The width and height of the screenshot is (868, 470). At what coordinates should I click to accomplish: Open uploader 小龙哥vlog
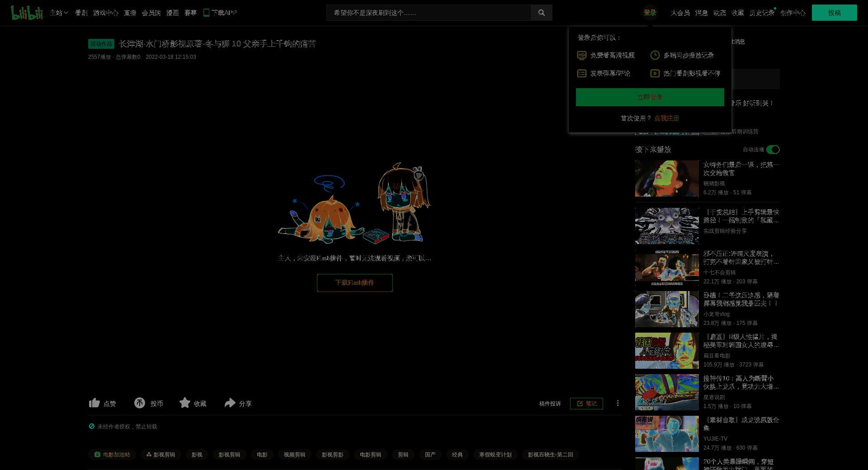(x=716, y=314)
